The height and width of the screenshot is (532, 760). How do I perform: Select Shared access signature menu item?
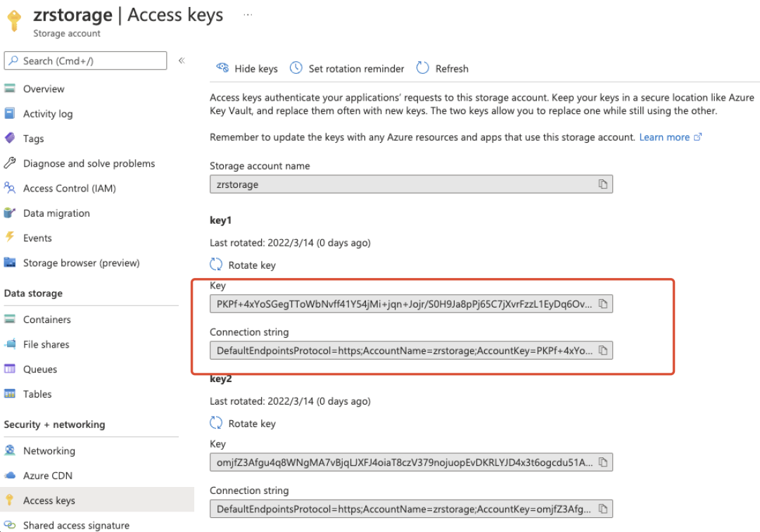[x=76, y=525]
